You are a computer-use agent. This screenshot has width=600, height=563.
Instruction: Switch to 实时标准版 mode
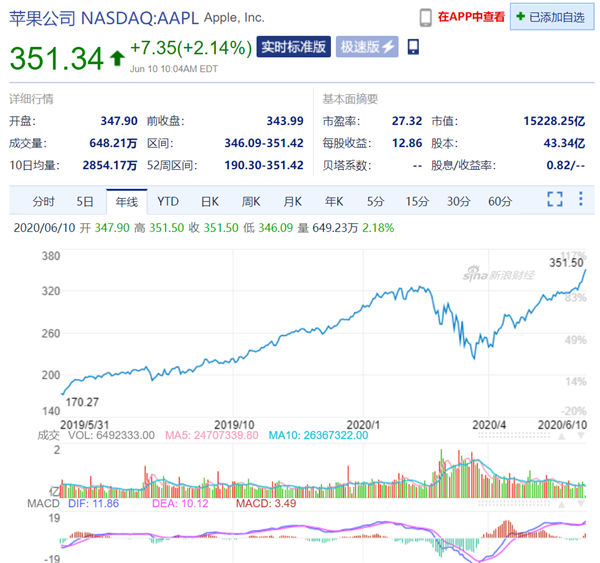pos(293,47)
